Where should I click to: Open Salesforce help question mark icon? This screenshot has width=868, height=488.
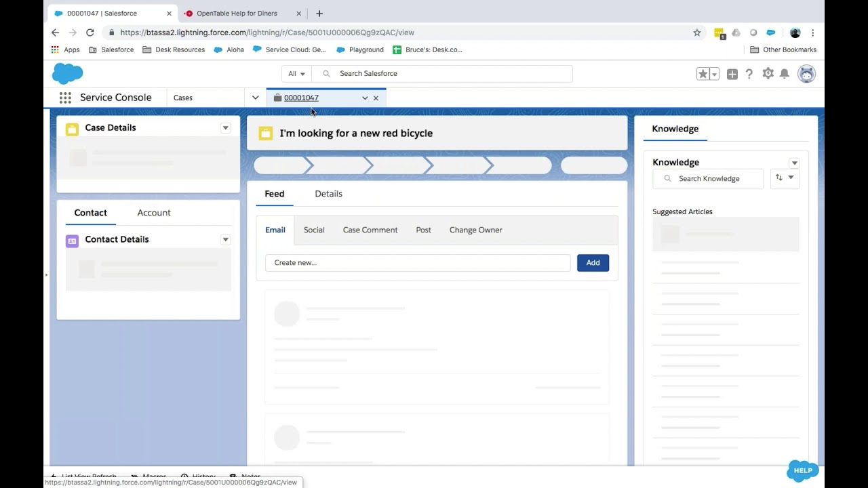click(749, 74)
